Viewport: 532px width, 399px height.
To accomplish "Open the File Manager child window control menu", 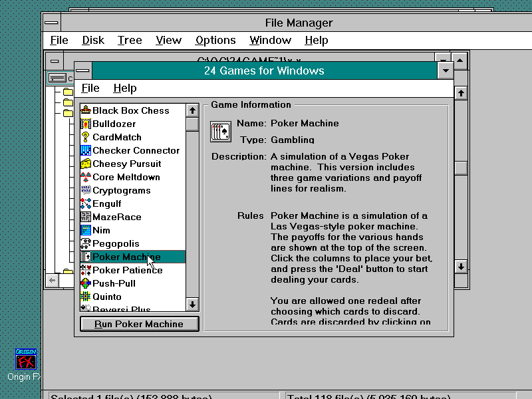I will [x=55, y=61].
